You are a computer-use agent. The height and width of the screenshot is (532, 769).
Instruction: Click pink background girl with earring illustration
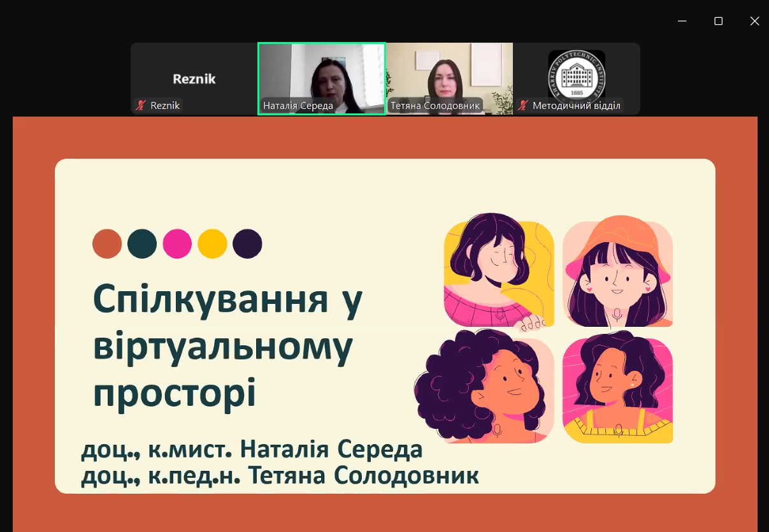click(x=617, y=387)
